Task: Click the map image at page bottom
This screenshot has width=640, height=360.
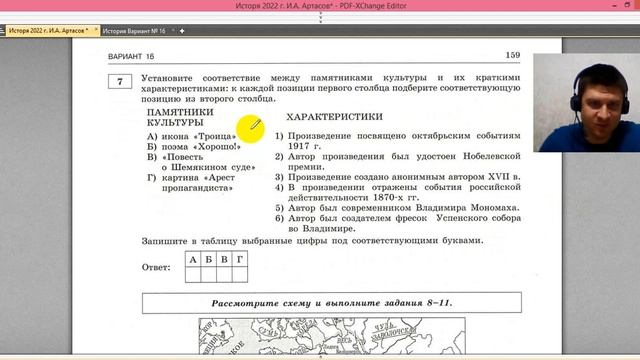Action: (332, 336)
